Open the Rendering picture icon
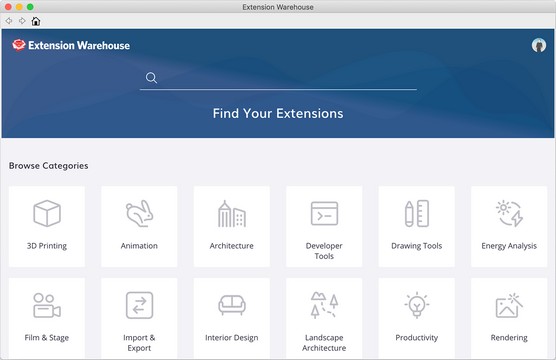556x360 pixels. (x=509, y=305)
